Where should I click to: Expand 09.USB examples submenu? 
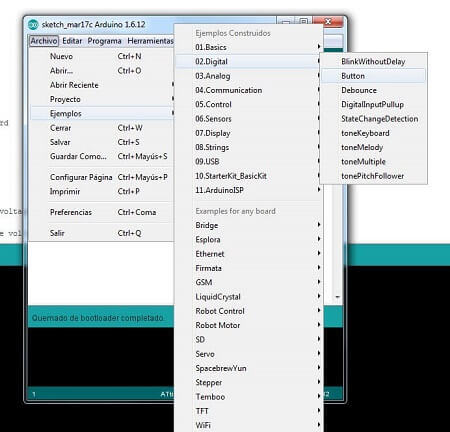(x=249, y=162)
